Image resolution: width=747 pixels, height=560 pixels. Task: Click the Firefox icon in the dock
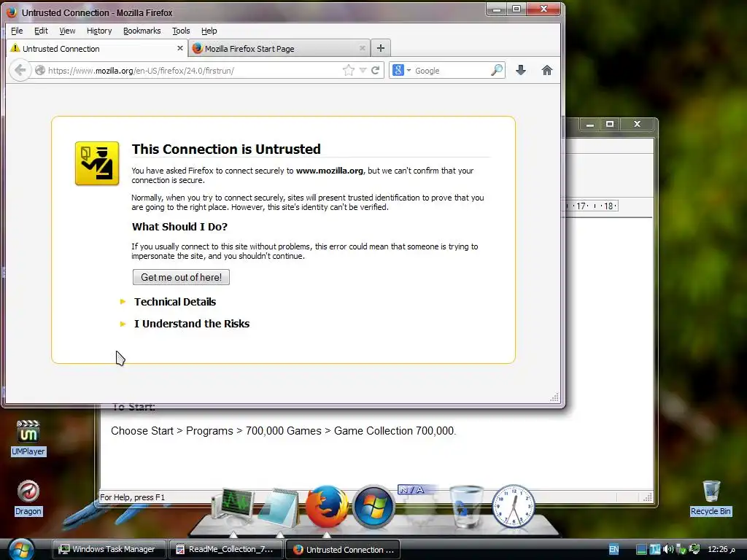[x=326, y=507]
